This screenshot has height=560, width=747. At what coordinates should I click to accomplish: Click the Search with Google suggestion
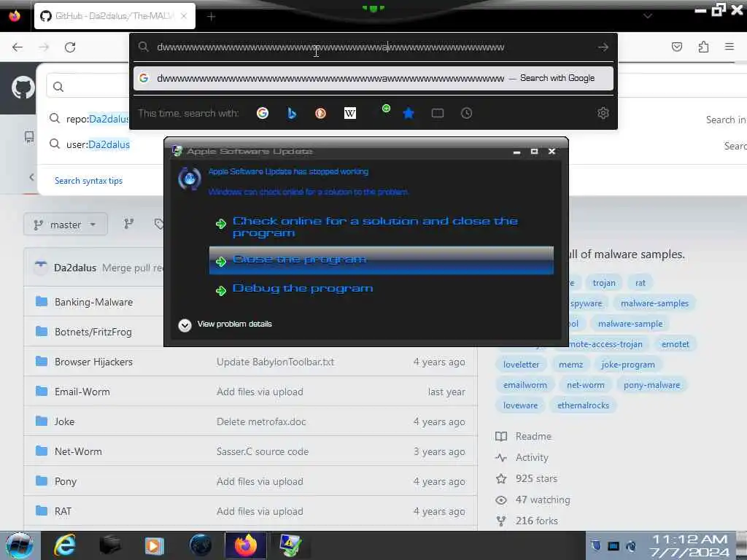pos(373,78)
